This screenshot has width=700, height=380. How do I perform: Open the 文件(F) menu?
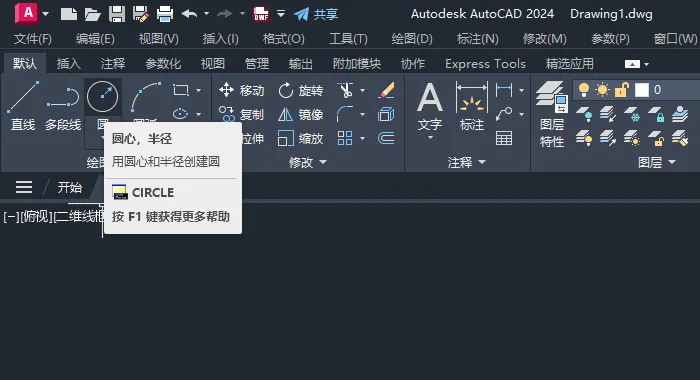tap(33, 39)
